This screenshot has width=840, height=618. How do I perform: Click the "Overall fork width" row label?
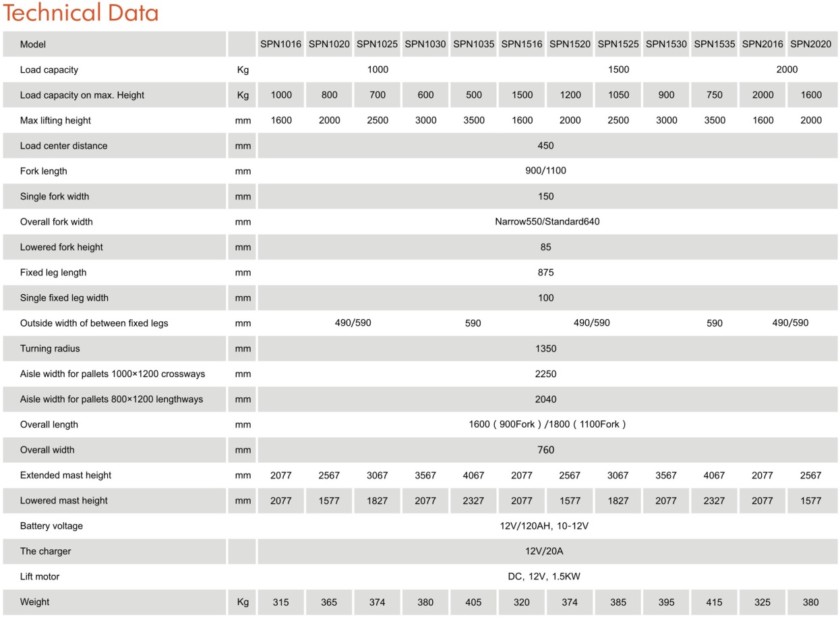pos(57,222)
